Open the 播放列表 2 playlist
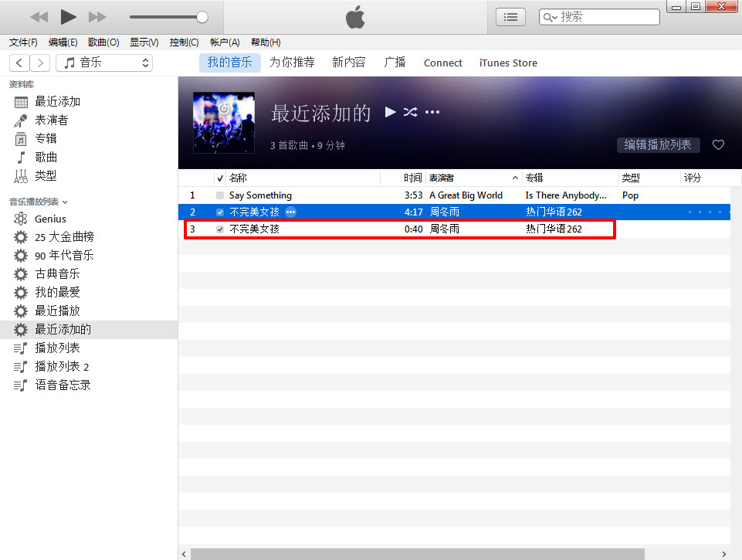 pos(62,366)
